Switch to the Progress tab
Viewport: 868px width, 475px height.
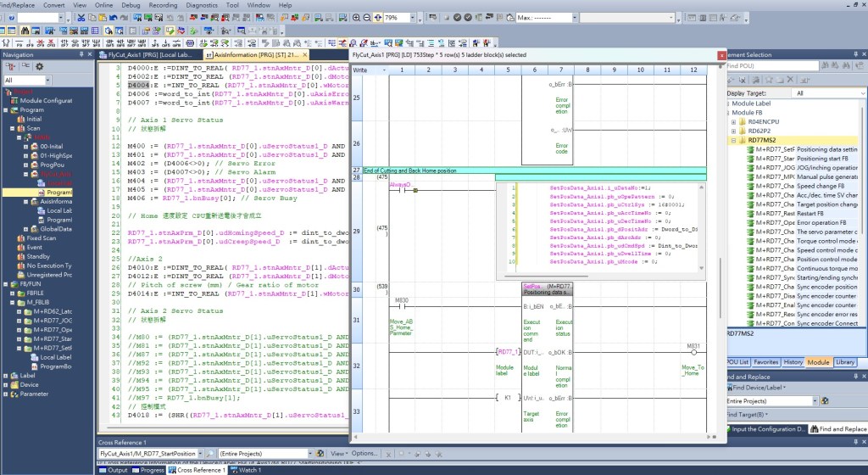[x=147, y=470]
